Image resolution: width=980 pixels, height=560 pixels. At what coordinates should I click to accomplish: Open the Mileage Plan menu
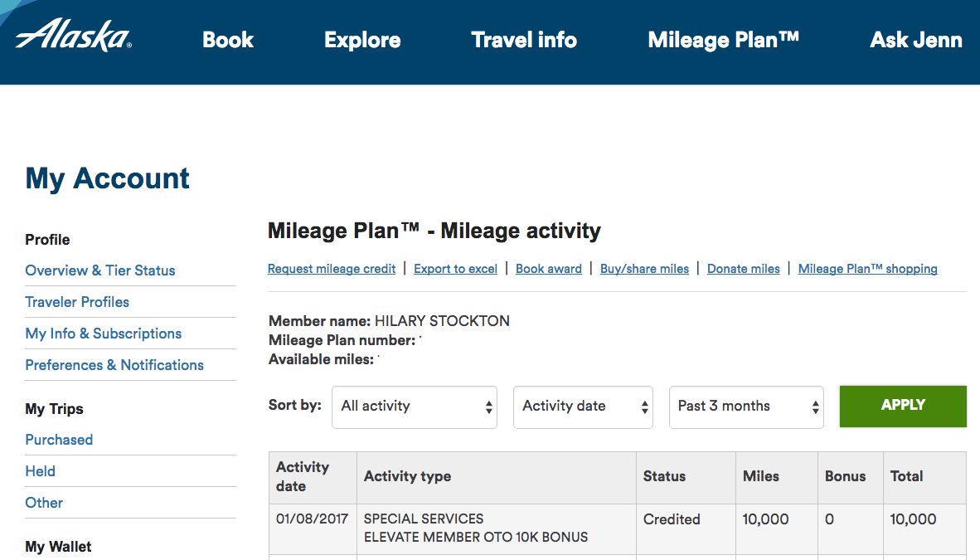tap(724, 40)
